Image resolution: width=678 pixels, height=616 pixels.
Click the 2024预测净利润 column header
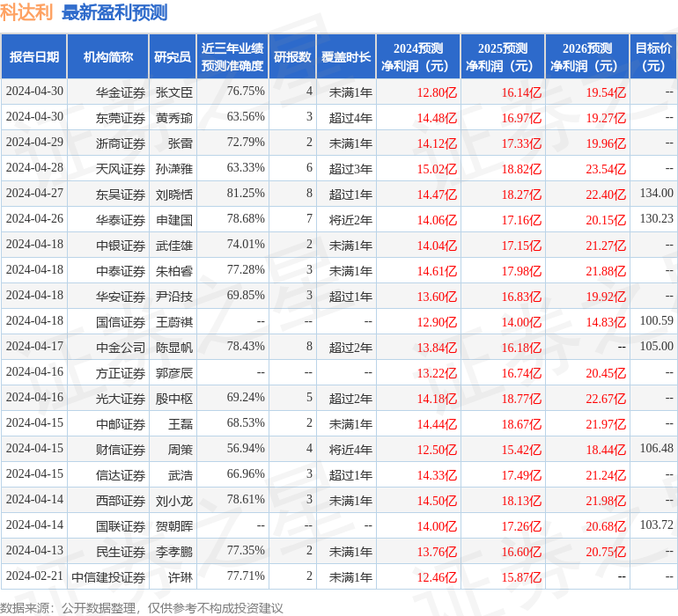418,56
